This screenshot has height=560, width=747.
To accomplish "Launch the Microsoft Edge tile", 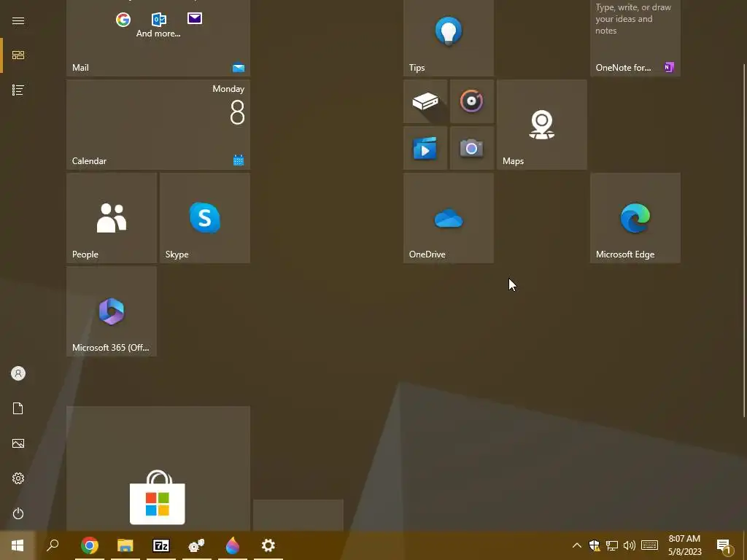I will coord(635,218).
